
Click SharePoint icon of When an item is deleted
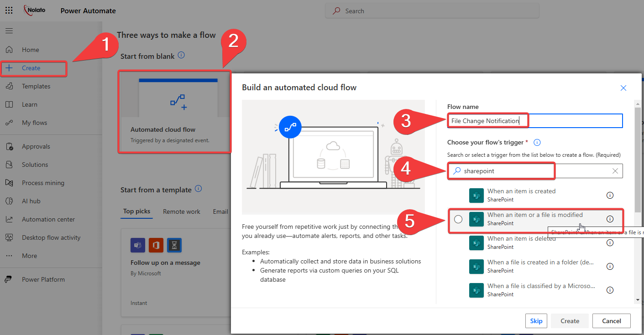click(476, 242)
